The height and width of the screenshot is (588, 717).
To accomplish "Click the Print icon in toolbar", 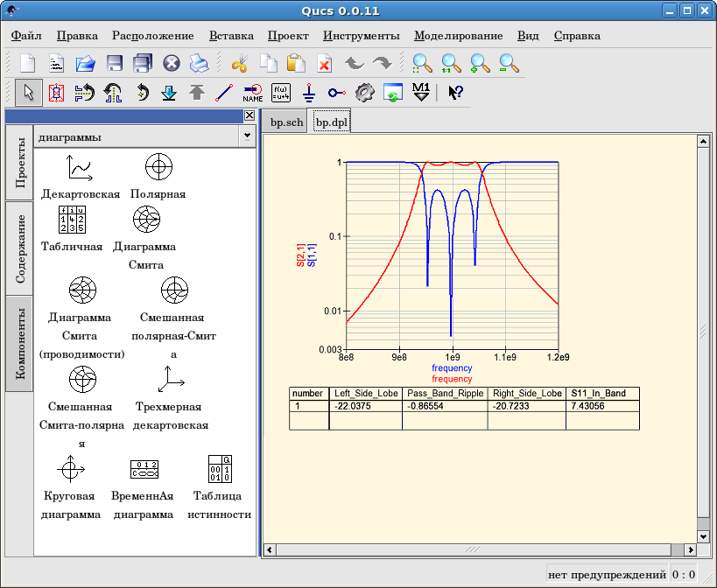I will point(199,63).
